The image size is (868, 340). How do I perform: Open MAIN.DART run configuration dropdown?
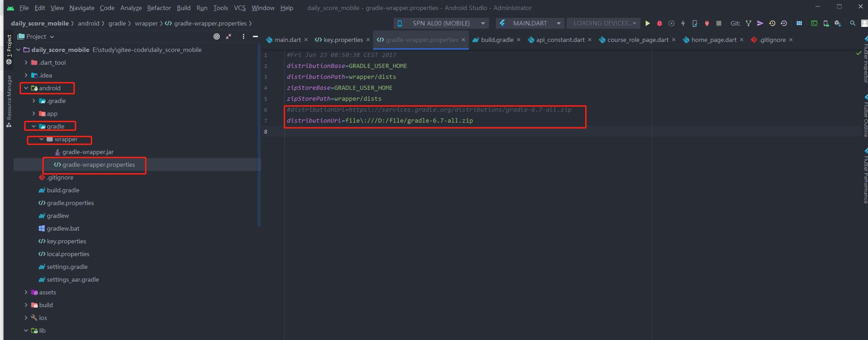530,23
